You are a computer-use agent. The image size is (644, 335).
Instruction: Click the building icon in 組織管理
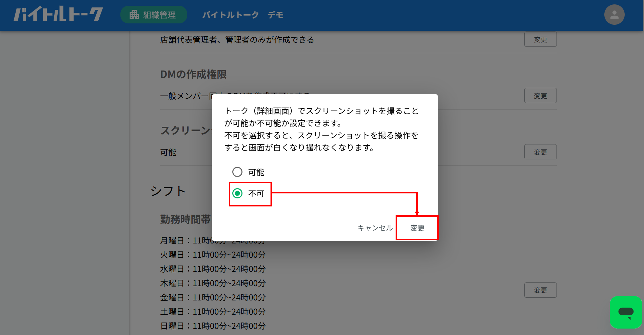tap(134, 15)
